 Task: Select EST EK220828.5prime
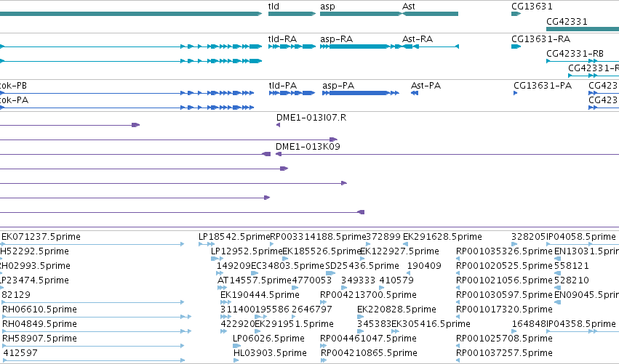pyautogui.click(x=396, y=310)
